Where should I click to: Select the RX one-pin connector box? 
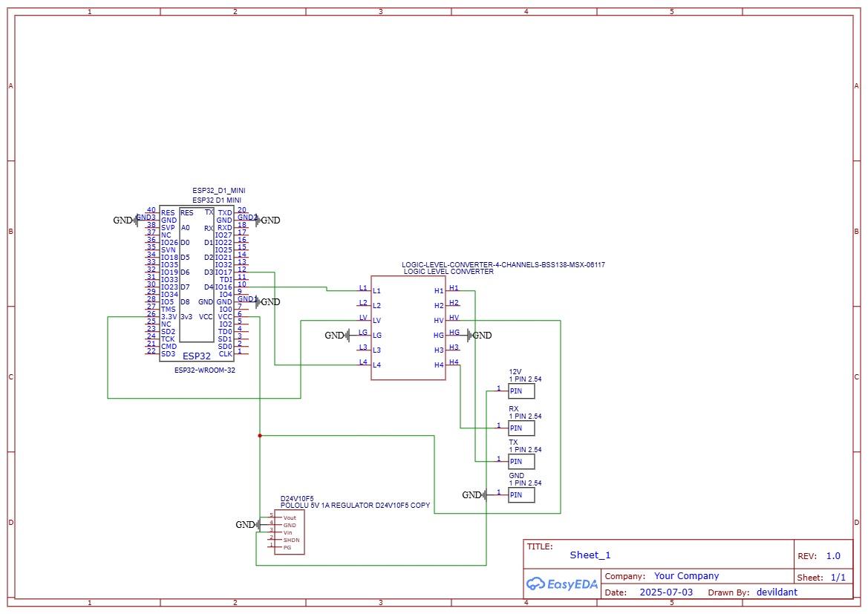[x=521, y=428]
